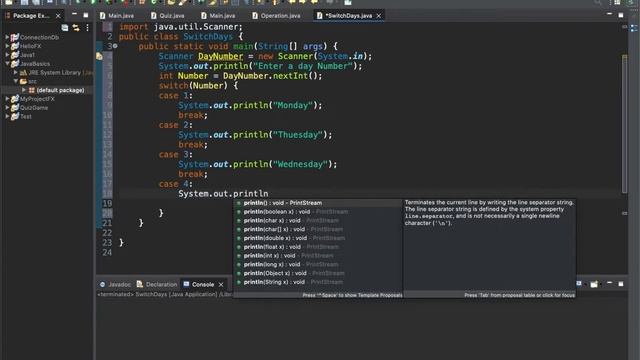This screenshot has height=360, width=640.
Task: Maximize the Package Explorer panel
Action: coord(86,15)
